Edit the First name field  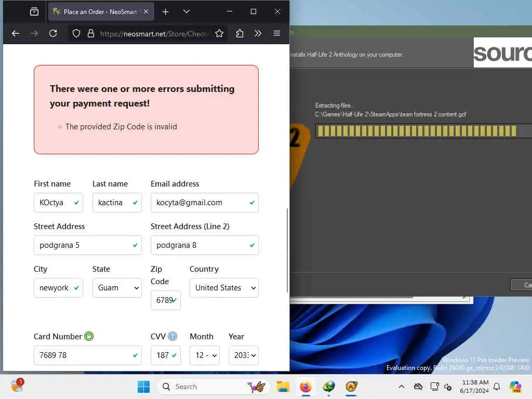[x=58, y=203]
